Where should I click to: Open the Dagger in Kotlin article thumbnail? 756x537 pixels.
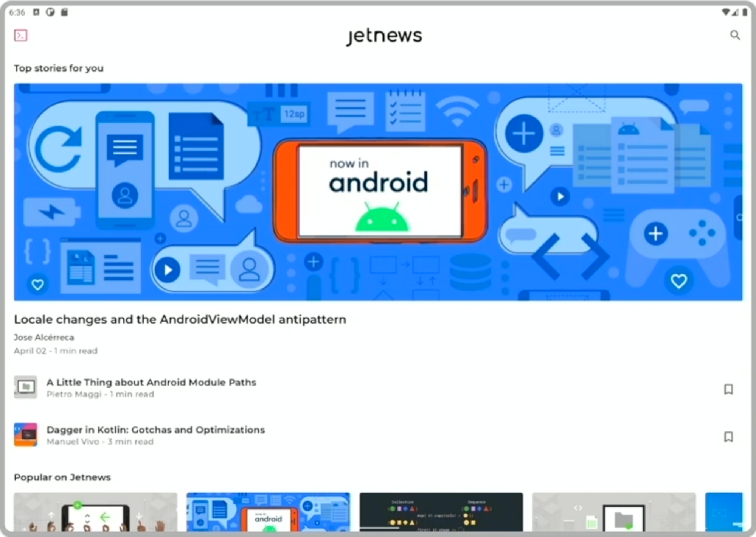pyautogui.click(x=25, y=434)
